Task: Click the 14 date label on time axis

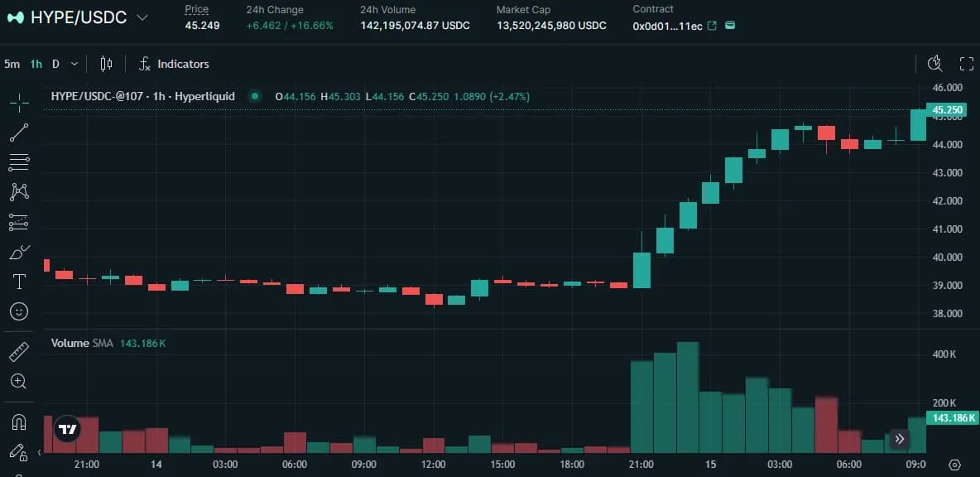Action: coord(156,465)
